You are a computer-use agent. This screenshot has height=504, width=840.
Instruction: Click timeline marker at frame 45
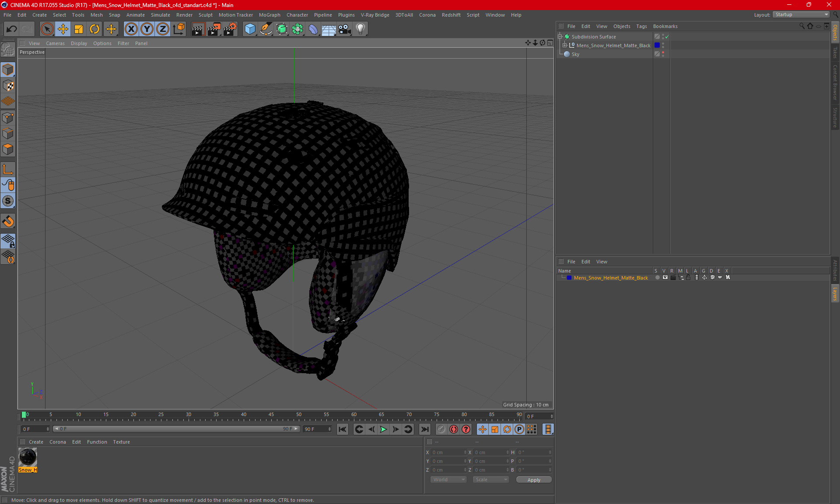pyautogui.click(x=271, y=416)
